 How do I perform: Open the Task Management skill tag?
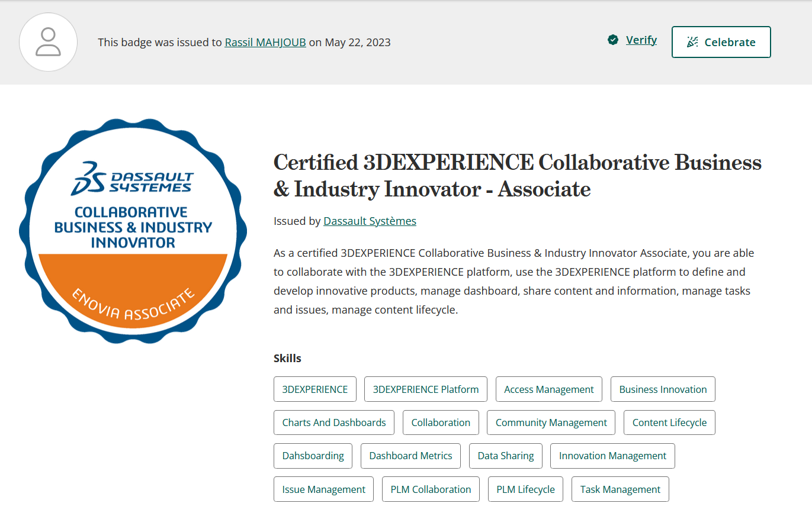pyautogui.click(x=620, y=489)
